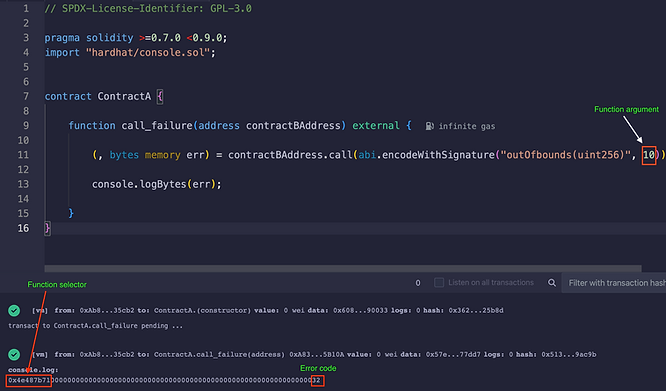The height and width of the screenshot is (391, 666).
Task: Click the "hardhat/console.sol" import string
Action: click(x=148, y=53)
